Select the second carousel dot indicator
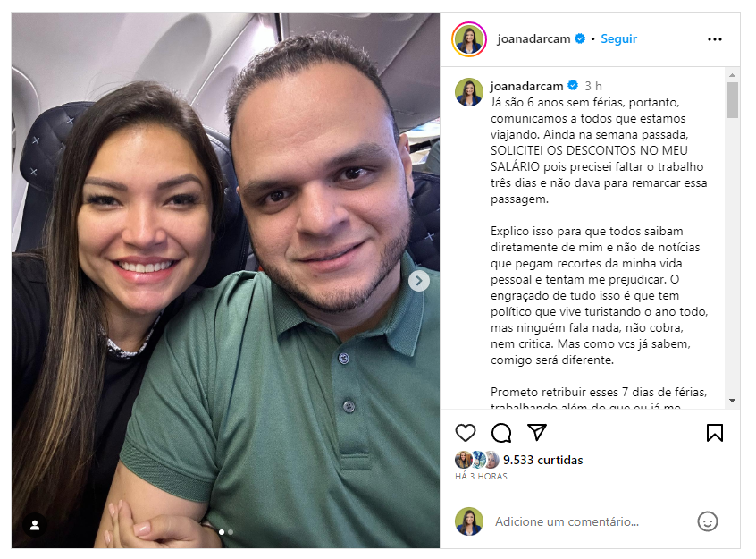 coord(231,532)
